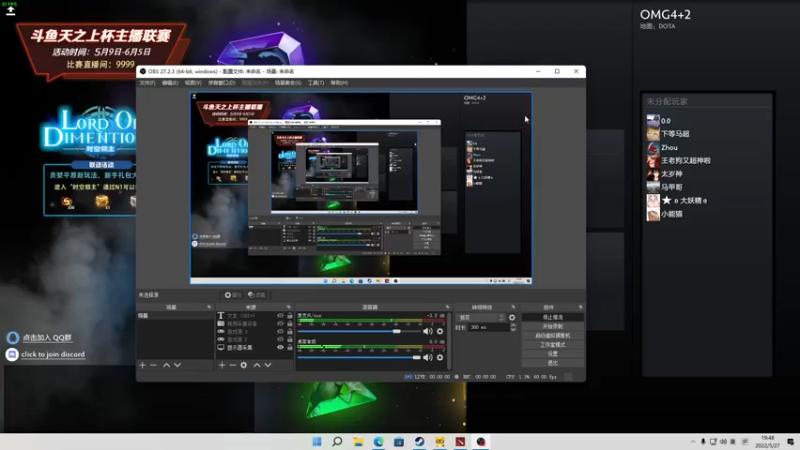Viewport: 800px width, 450px height.
Task: Pop out the controls dock icon
Action: pyautogui.click(x=581, y=307)
